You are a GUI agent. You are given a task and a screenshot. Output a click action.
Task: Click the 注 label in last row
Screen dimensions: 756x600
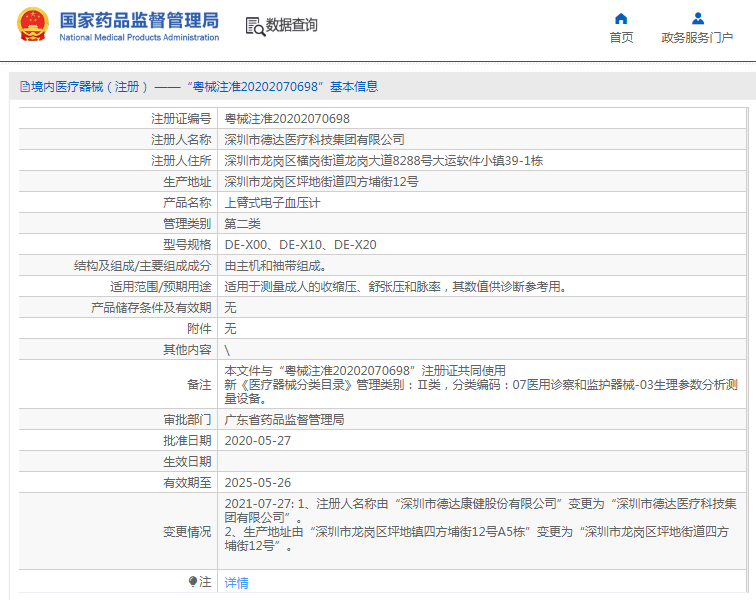coord(205,582)
